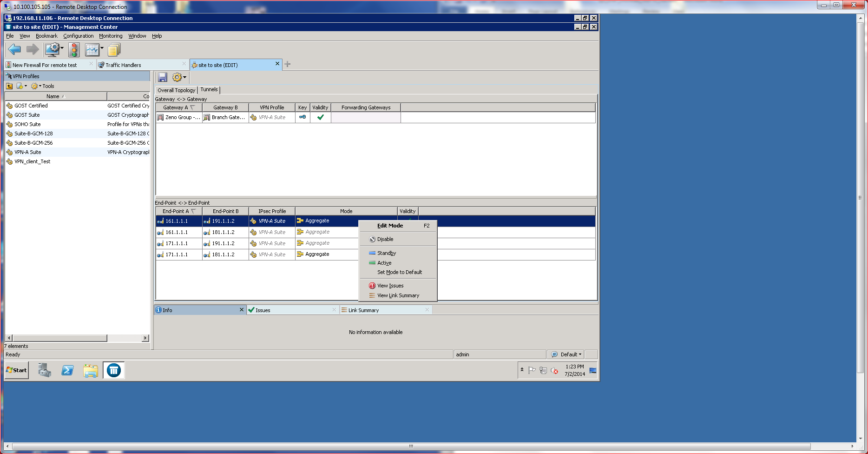Open the Help menu
Screen dimensions: 868x454
pos(157,36)
